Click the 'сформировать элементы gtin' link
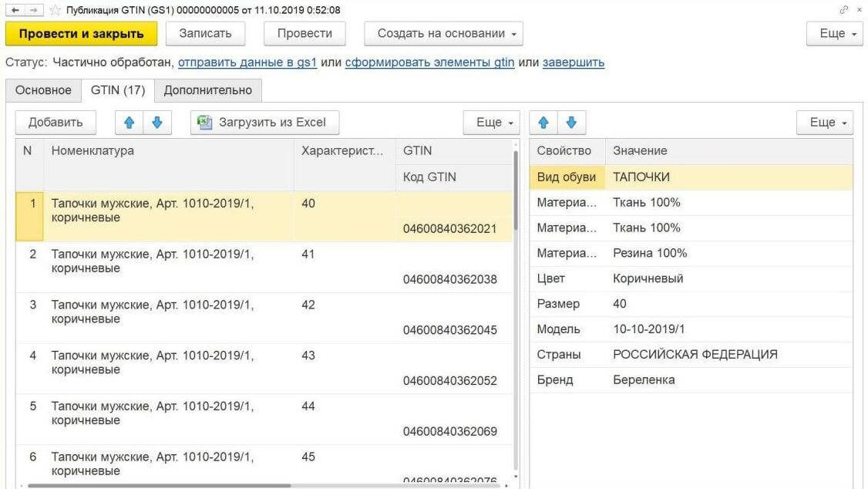 click(x=429, y=62)
